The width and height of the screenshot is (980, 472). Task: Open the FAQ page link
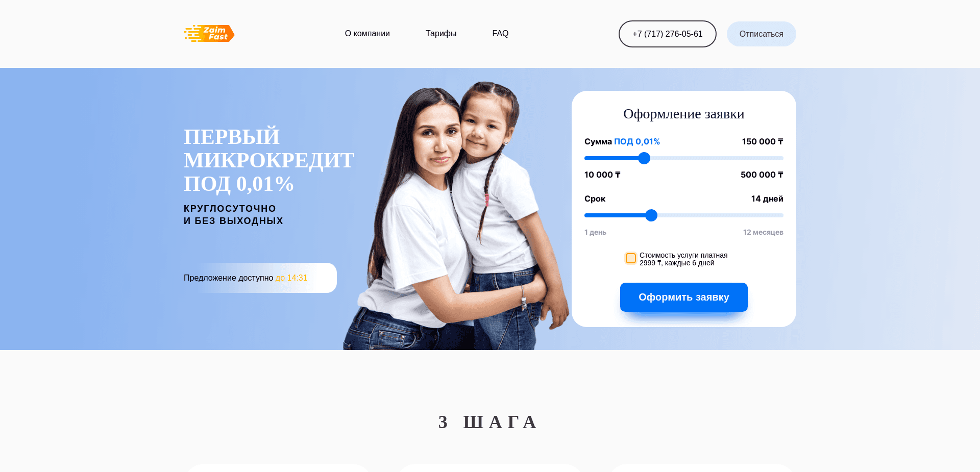[x=500, y=34]
